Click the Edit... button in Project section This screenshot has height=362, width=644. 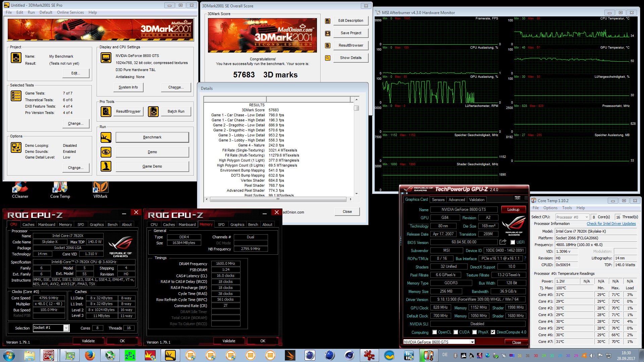click(76, 73)
